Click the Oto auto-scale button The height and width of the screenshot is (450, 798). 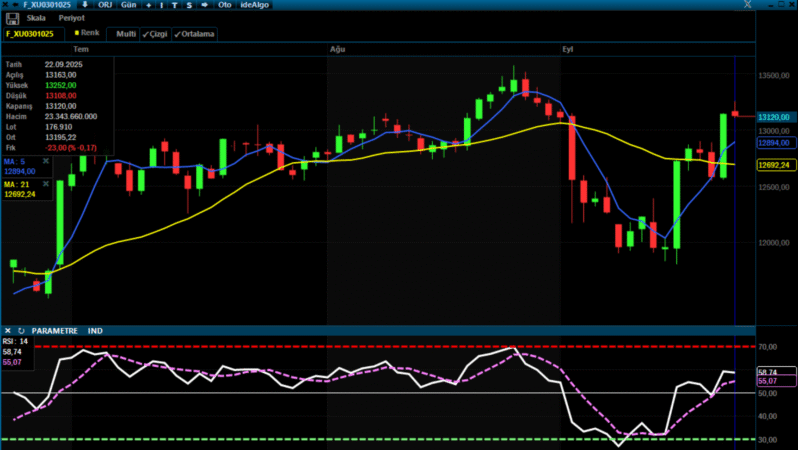225,5
